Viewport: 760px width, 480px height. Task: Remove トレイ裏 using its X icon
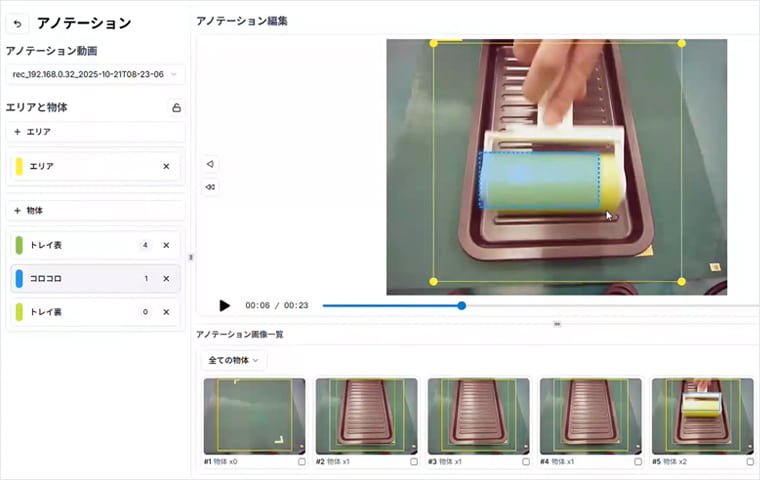tap(166, 312)
